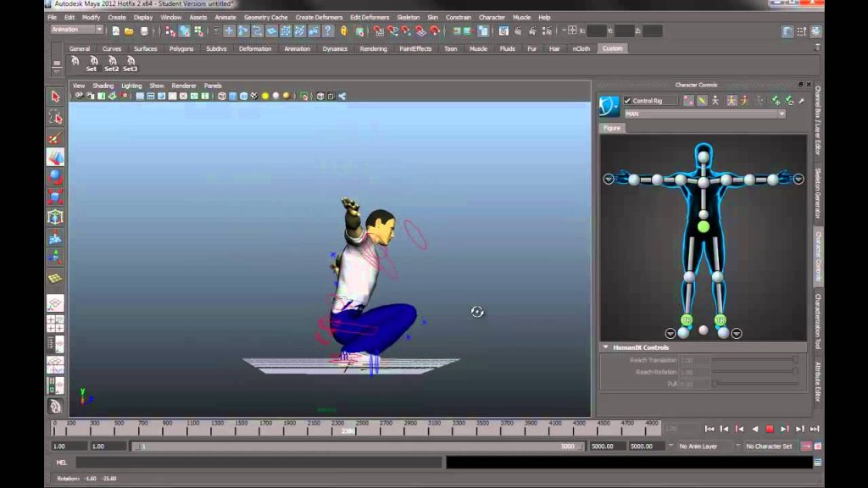
Task: Open the Animation menu set dropdown
Action: [x=76, y=30]
